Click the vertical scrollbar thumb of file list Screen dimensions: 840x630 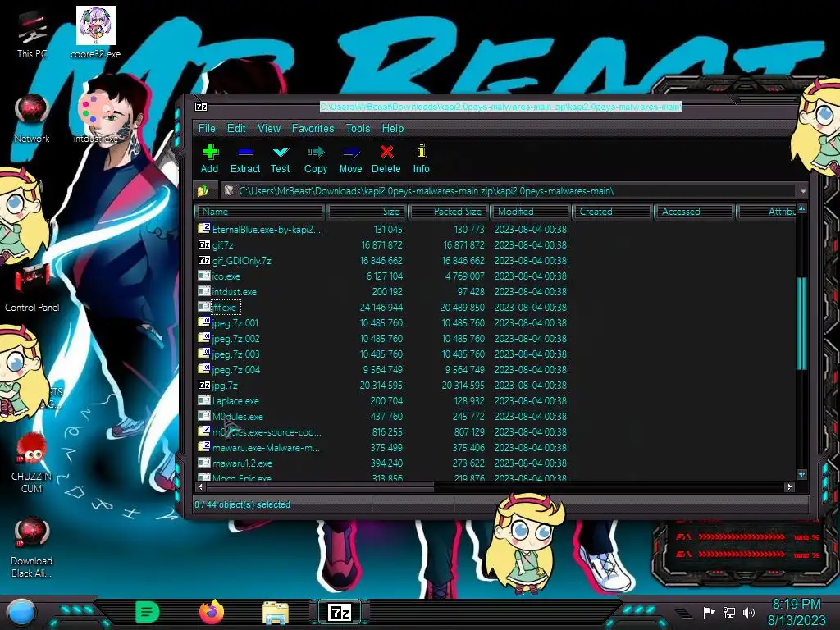click(x=801, y=323)
